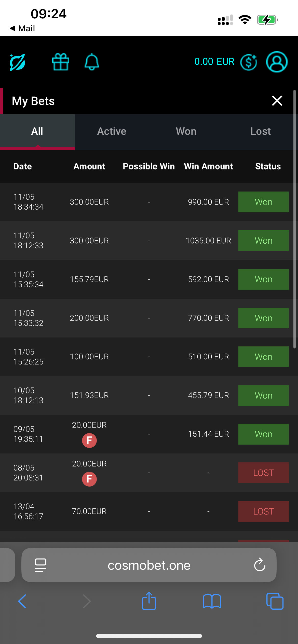Viewport: 298px width, 644px height.
Task: Tap the Safari reload icon
Action: pyautogui.click(x=260, y=565)
